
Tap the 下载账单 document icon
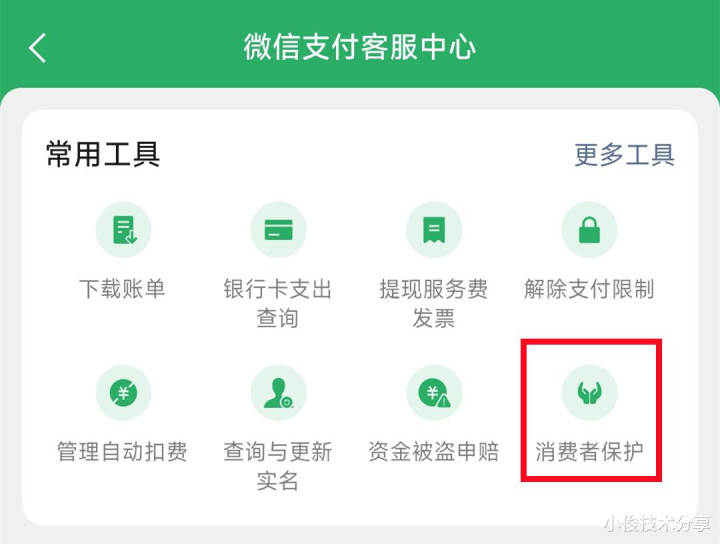pyautogui.click(x=123, y=229)
